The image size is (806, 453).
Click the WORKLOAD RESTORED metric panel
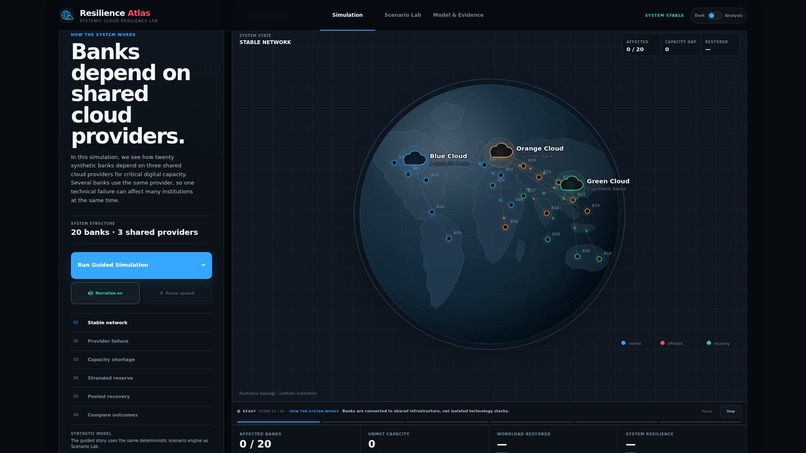click(x=553, y=440)
